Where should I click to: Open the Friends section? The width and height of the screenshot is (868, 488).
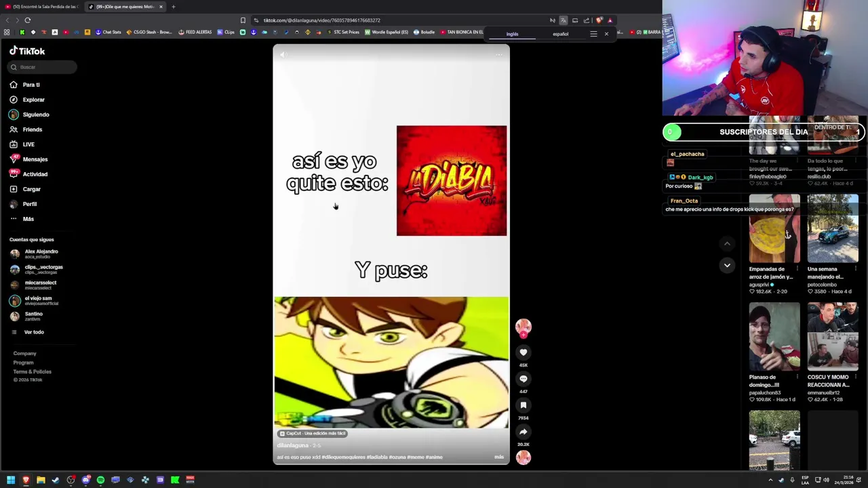pos(26,129)
